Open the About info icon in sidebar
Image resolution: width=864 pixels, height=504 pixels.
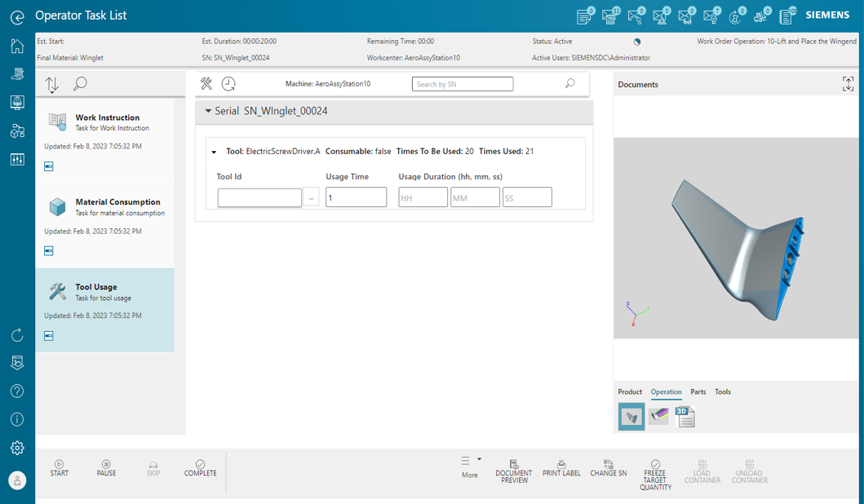pos(17,420)
